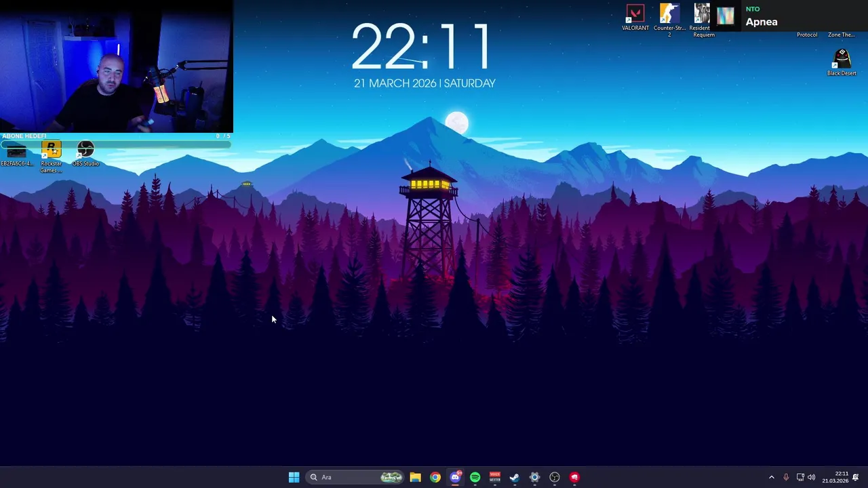This screenshot has height=488, width=868.
Task: Click the Ara search box on the taskbar
Action: 355,477
